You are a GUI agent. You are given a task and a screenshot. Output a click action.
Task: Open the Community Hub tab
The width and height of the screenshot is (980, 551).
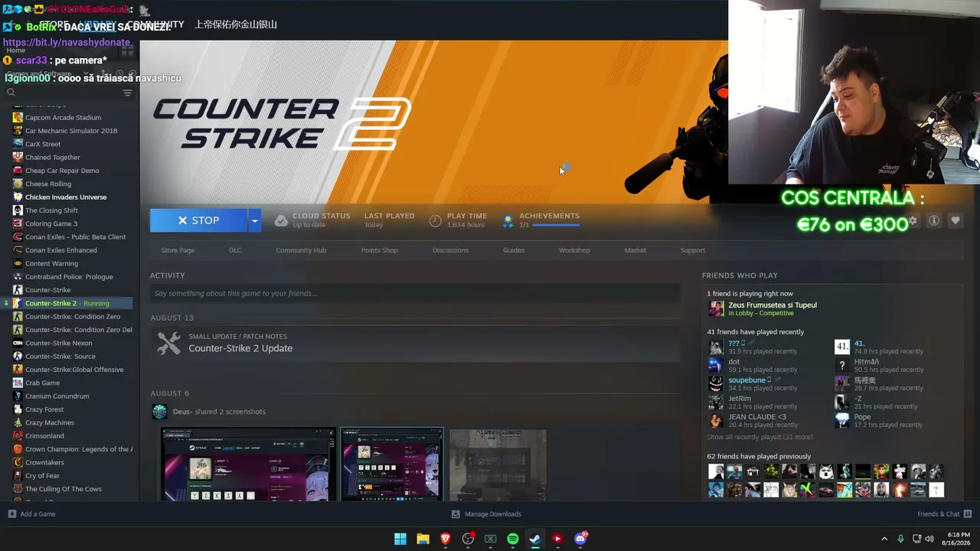[301, 250]
